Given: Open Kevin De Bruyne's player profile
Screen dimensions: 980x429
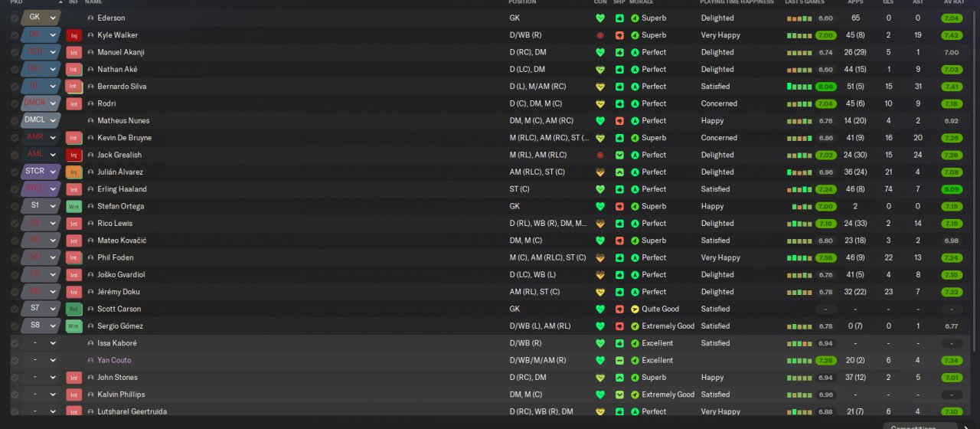Looking at the screenshot, I should pyautogui.click(x=124, y=138).
